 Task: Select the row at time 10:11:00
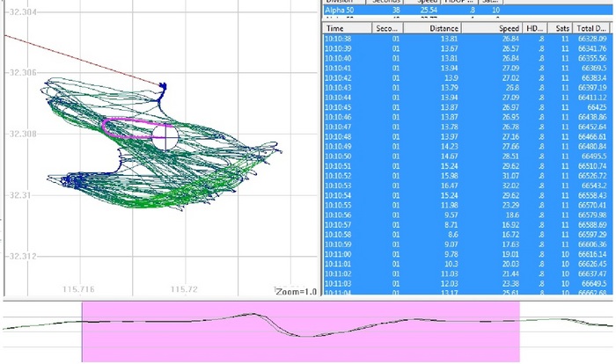pos(467,254)
